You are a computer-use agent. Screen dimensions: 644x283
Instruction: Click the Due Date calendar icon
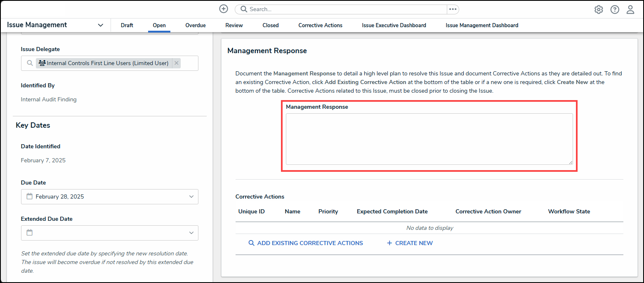[30, 196]
